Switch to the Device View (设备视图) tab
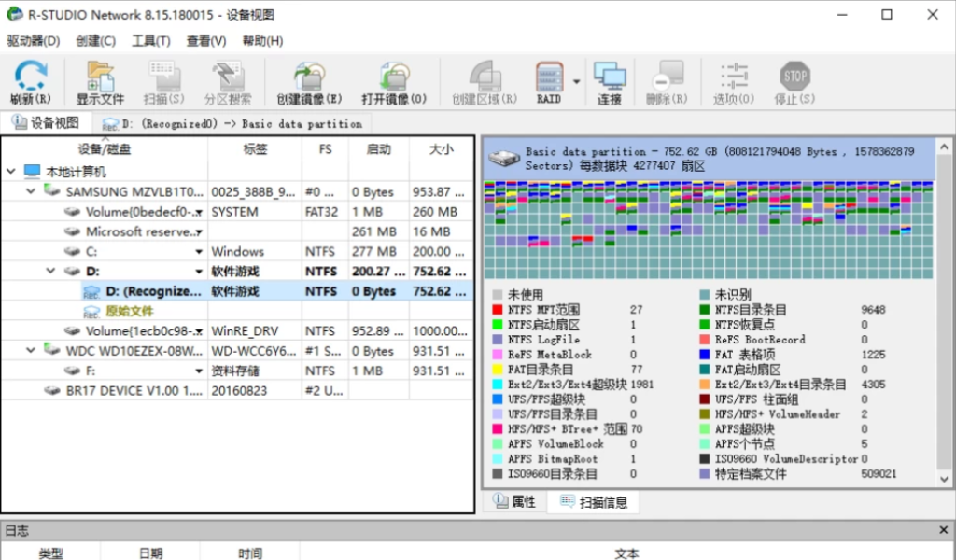 [46, 123]
